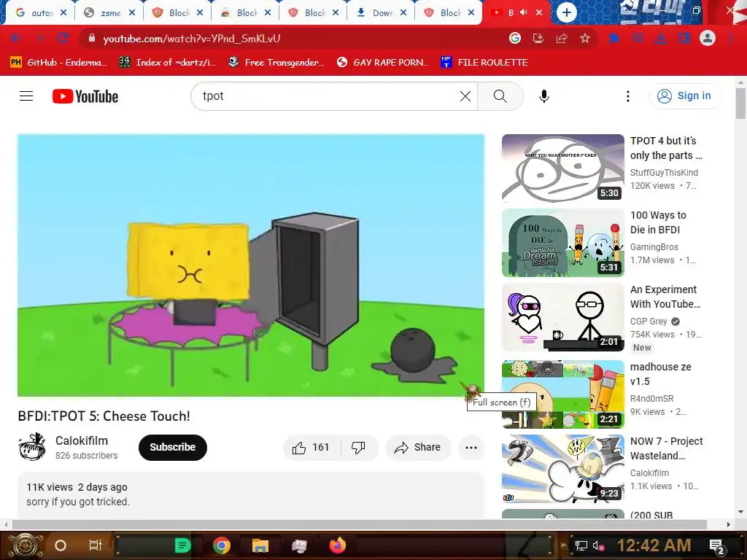
Task: Open Chrome downloads toolbar icon
Action: (x=661, y=39)
